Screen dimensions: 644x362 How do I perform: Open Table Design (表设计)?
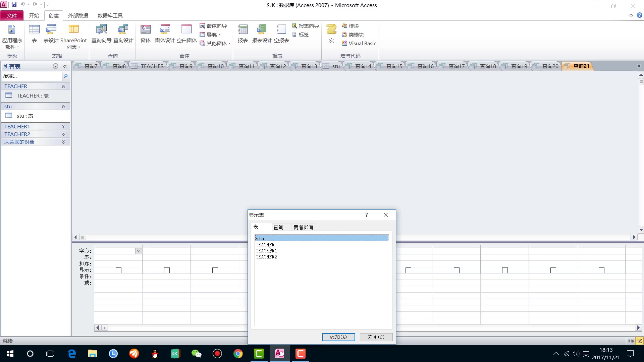pos(51,34)
